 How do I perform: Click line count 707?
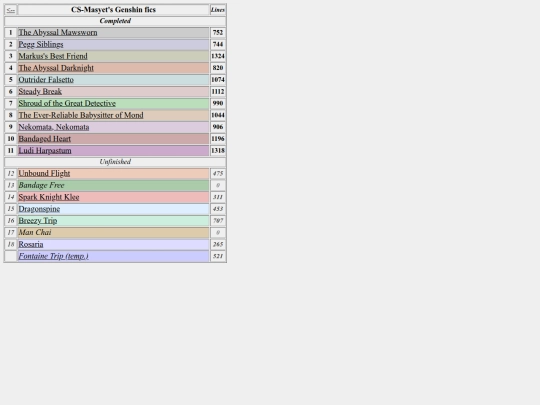(218, 220)
